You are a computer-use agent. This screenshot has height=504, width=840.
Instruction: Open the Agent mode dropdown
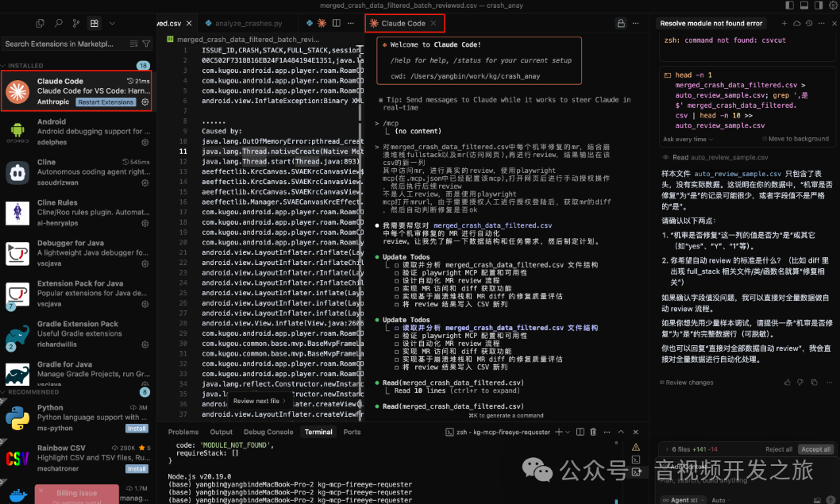(683, 500)
